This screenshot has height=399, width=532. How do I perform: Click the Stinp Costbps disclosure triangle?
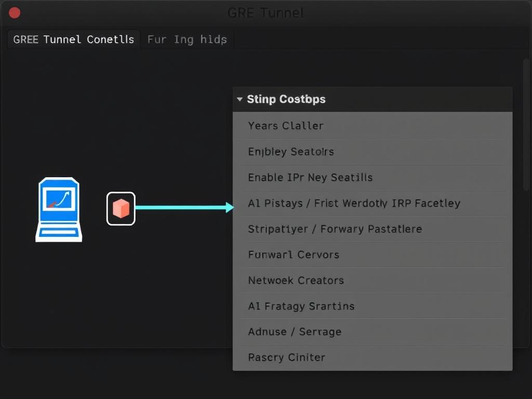(x=240, y=99)
